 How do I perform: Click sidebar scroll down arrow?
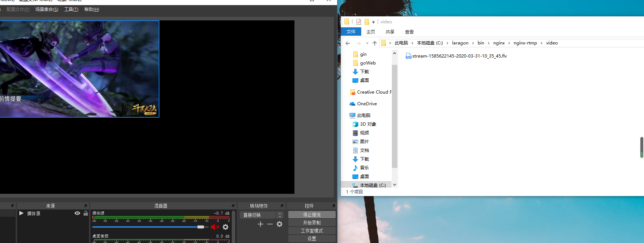394,185
